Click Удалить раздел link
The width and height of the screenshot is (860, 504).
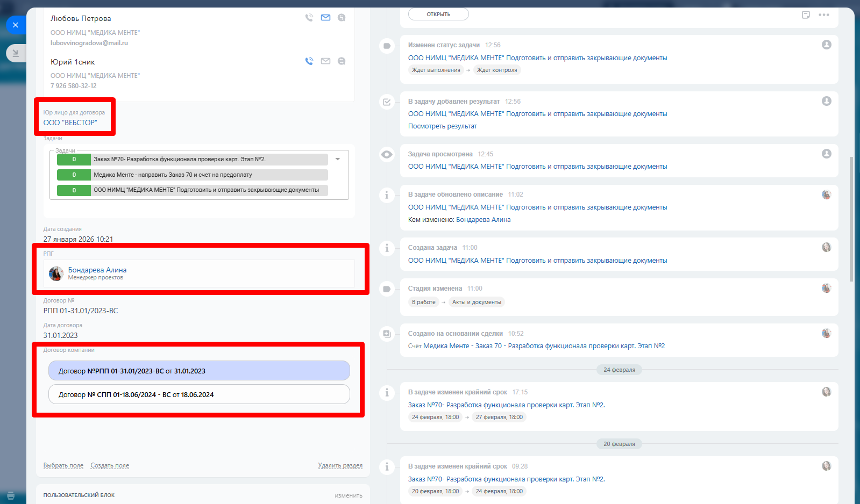pos(340,465)
